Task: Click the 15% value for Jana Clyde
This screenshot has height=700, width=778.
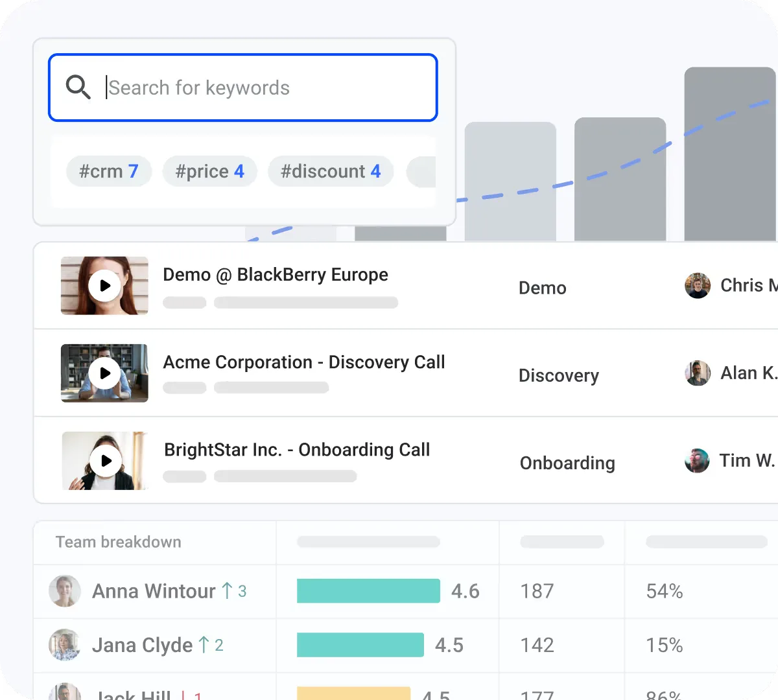Action: tap(665, 645)
